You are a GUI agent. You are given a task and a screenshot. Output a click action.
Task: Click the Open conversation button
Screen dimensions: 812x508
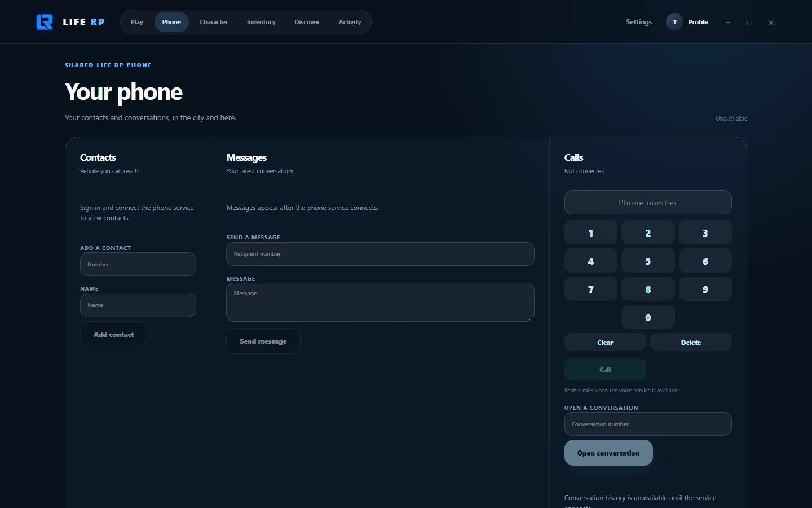[x=608, y=453]
